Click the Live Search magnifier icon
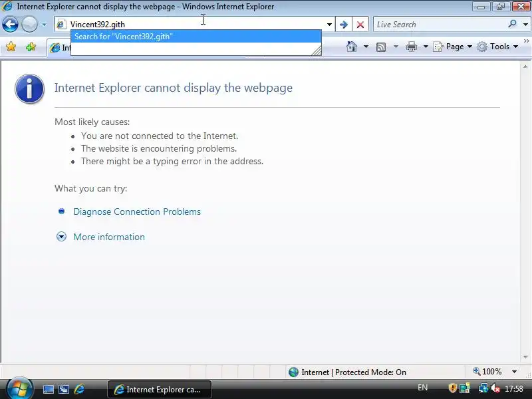The image size is (532, 399). [x=512, y=24]
